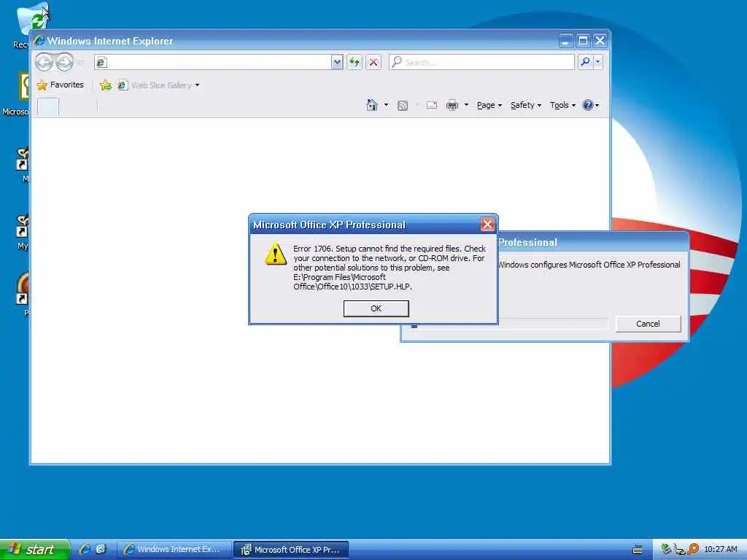
Task: Click OK in the Error 1706 dialog
Action: tap(376, 308)
